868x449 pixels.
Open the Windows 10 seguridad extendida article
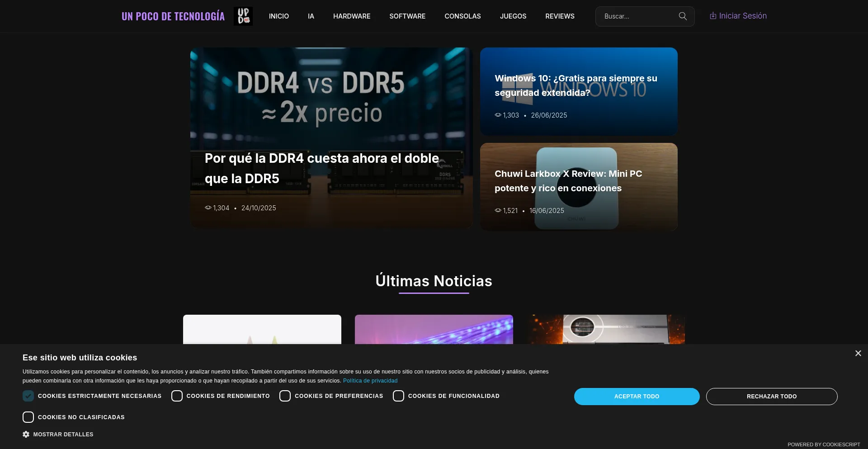576,85
